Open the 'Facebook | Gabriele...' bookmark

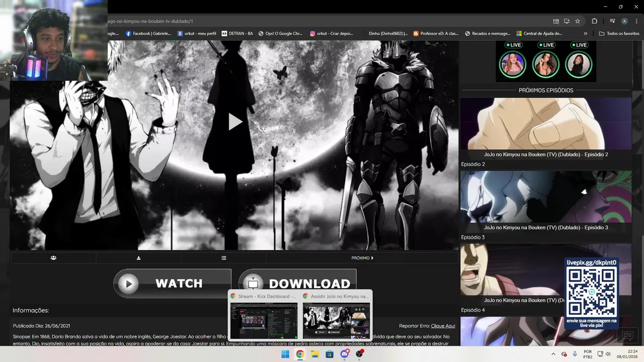click(x=149, y=34)
